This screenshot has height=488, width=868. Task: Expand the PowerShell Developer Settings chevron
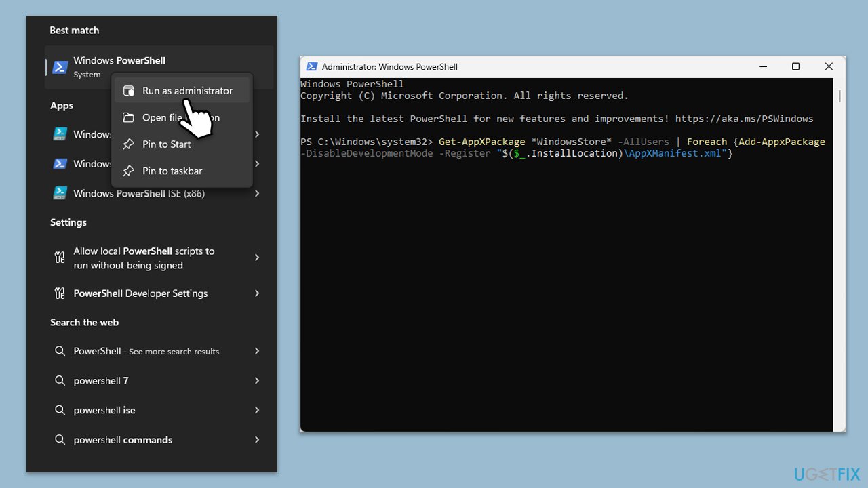257,293
